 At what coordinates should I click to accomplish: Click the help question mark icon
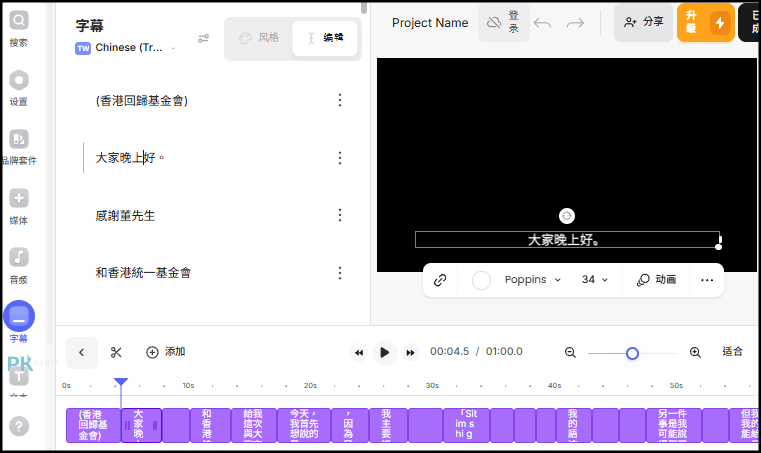click(x=18, y=426)
